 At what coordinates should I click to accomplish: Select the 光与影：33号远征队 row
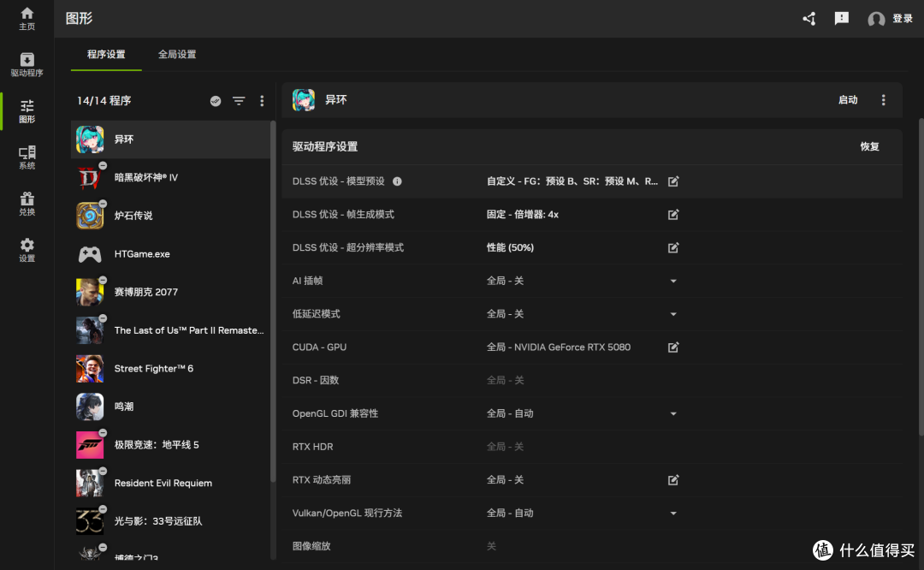[170, 521]
